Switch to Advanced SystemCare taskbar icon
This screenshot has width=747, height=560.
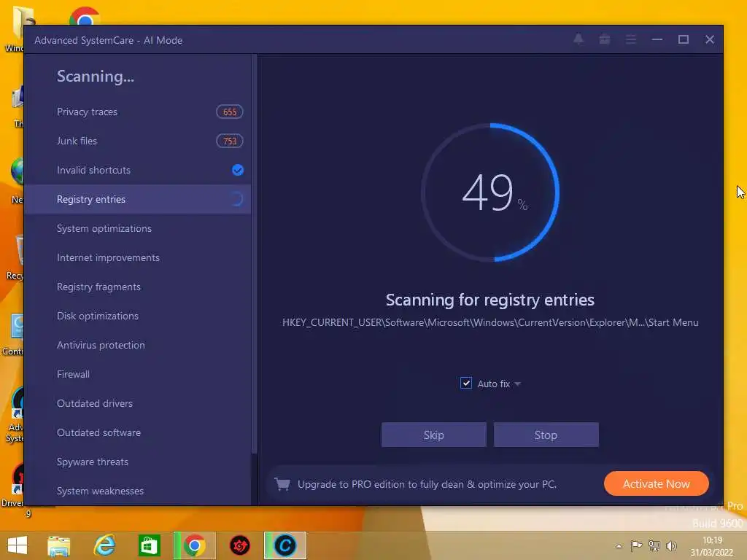pyautogui.click(x=285, y=545)
